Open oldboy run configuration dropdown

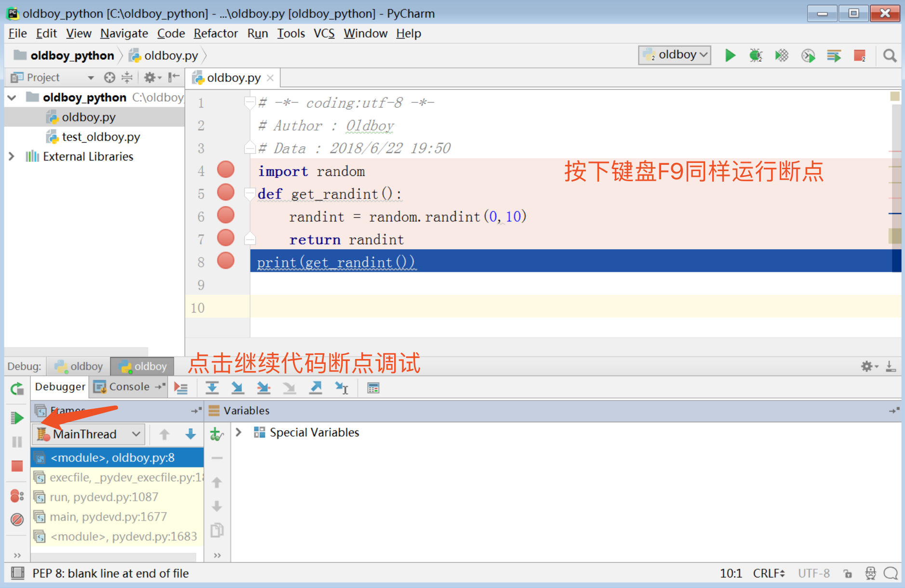coord(675,55)
